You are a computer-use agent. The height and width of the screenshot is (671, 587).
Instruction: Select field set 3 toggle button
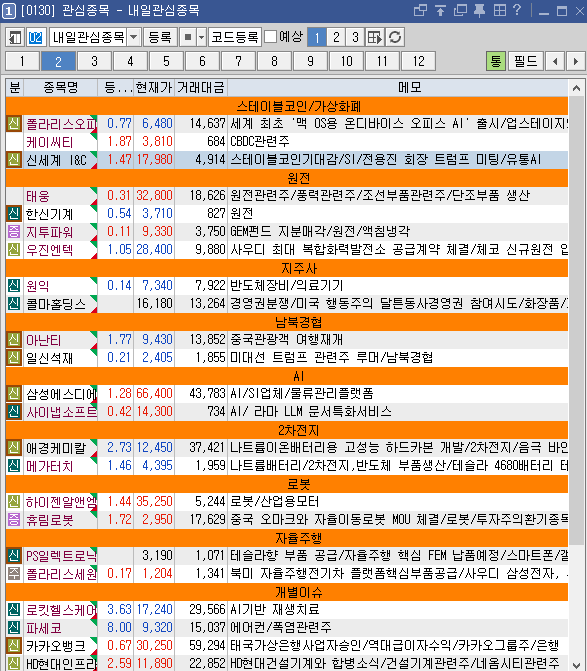click(x=356, y=37)
